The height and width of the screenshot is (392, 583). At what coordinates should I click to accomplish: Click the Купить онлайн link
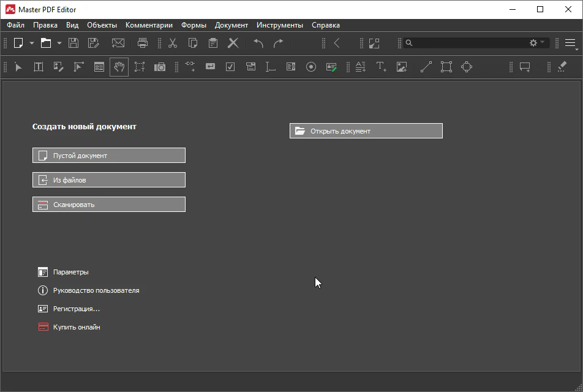[69, 327]
